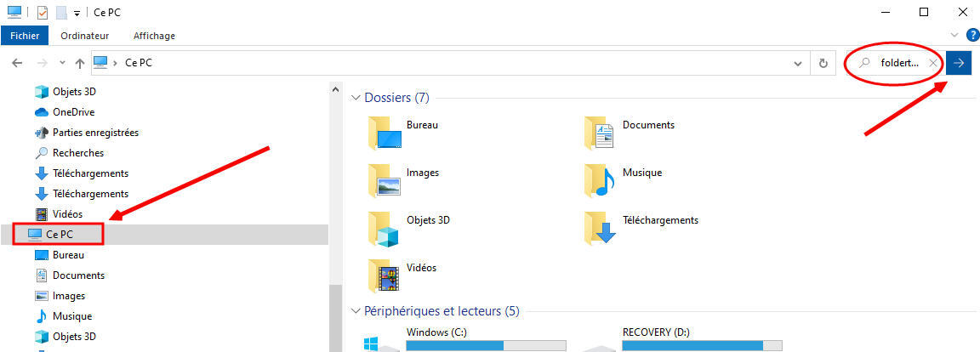The width and height of the screenshot is (980, 352).
Task: Click the Ce PC icon in address bar
Action: point(100,63)
